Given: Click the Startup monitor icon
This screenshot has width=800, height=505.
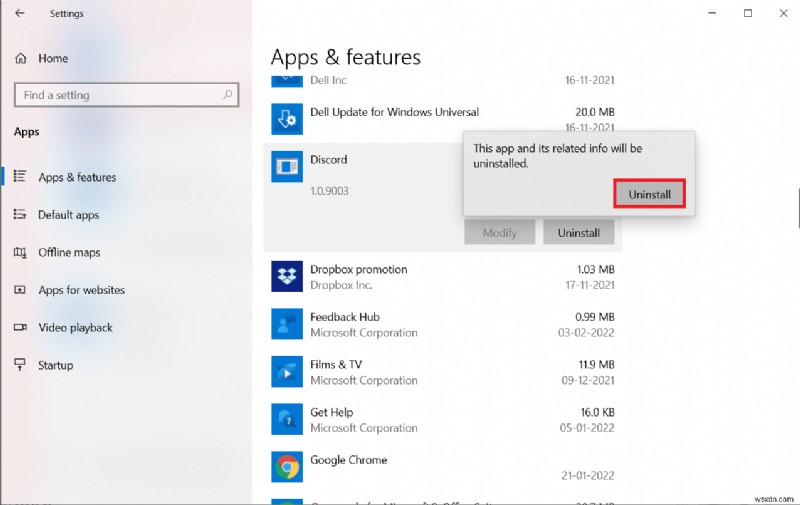Looking at the screenshot, I should [x=20, y=365].
